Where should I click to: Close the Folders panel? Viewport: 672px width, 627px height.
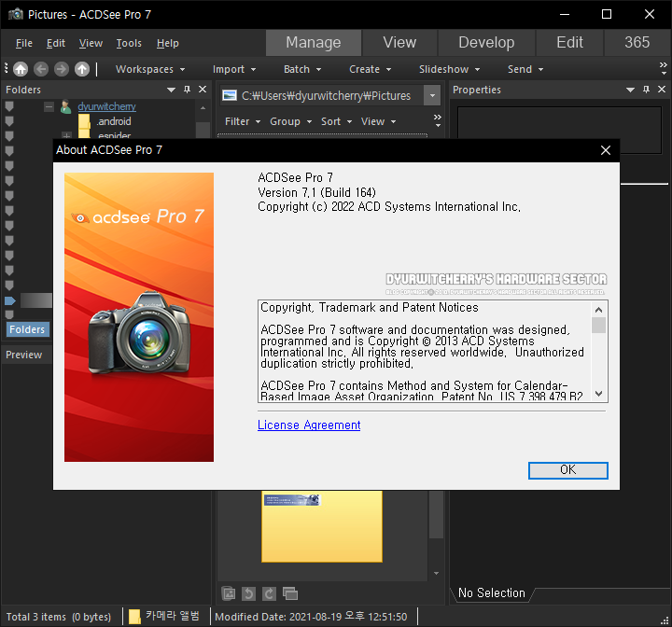pyautogui.click(x=203, y=90)
